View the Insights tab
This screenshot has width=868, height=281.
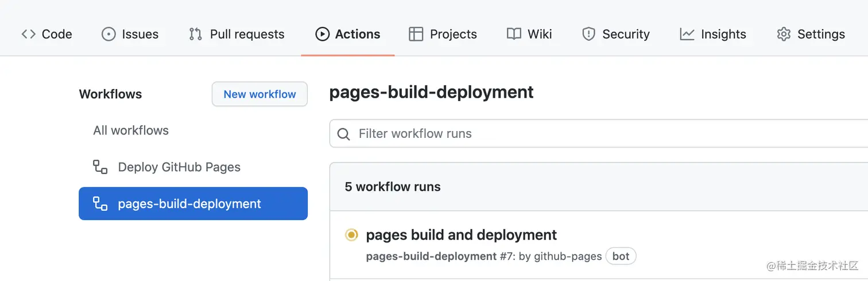click(713, 34)
